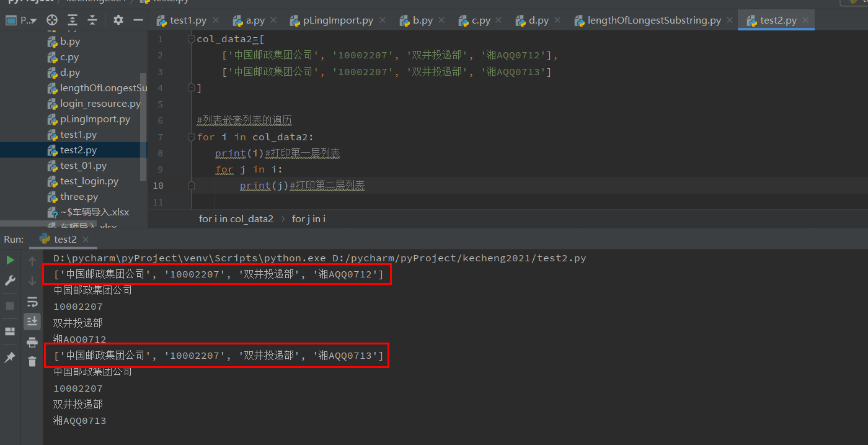Image resolution: width=868 pixels, height=445 pixels.
Task: Collapse the col_data2 list fold at line 1
Action: (x=192, y=39)
